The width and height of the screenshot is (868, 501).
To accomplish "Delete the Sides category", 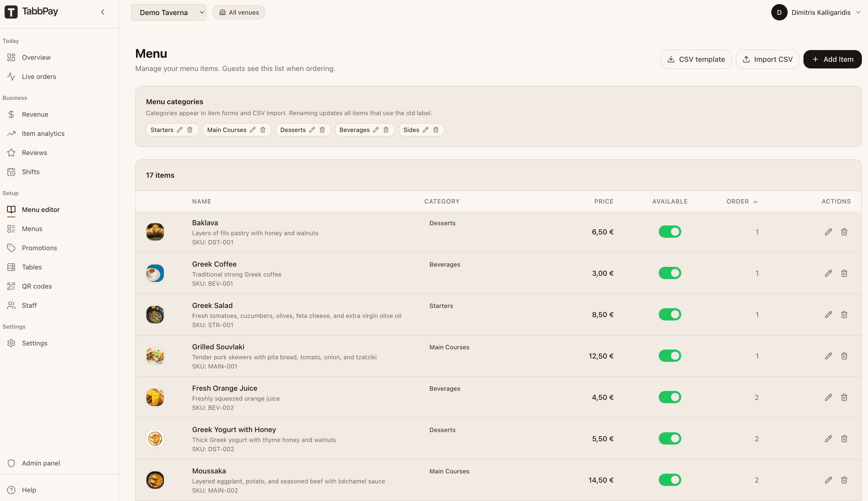I will coord(436,130).
